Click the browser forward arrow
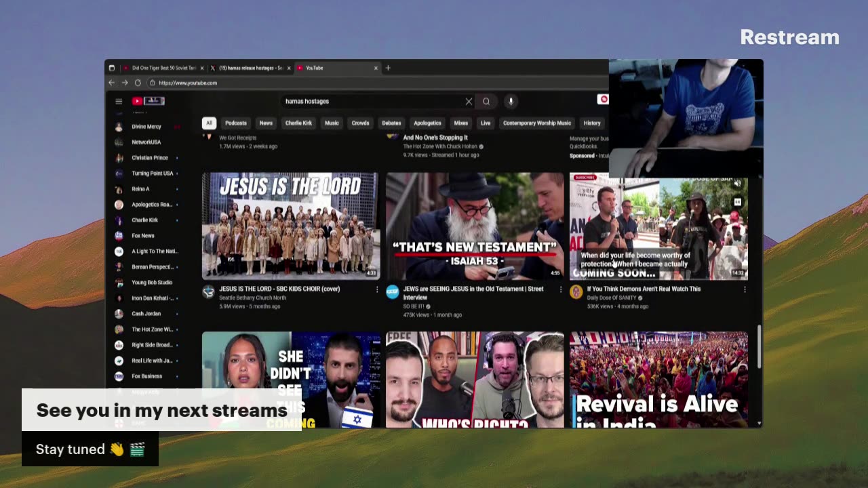Image resolution: width=868 pixels, height=488 pixels. pos(125,83)
